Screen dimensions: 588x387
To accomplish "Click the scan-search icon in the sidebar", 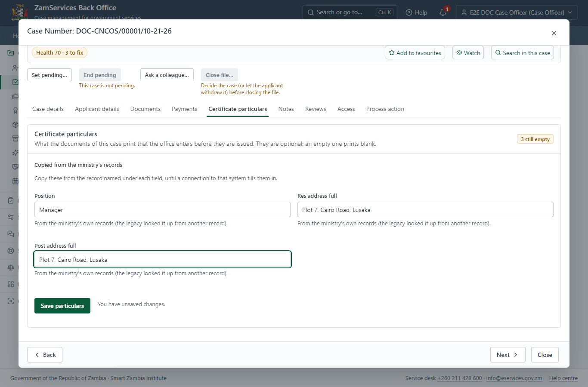I will 11,301.
